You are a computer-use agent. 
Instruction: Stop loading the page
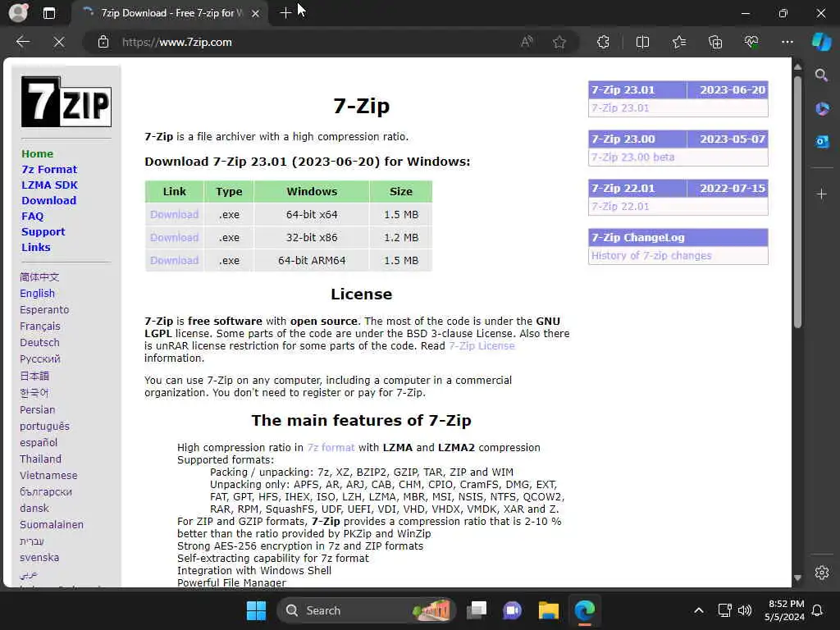pyautogui.click(x=59, y=42)
